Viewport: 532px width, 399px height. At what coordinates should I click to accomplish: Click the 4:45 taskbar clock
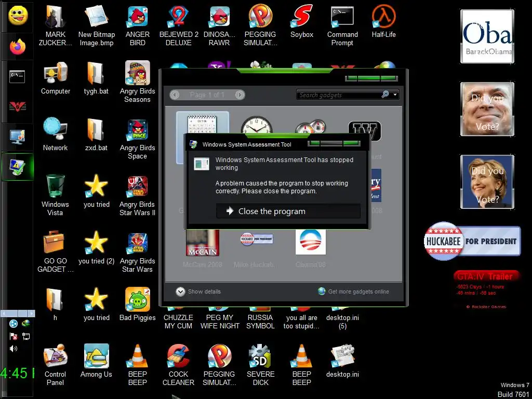point(17,373)
